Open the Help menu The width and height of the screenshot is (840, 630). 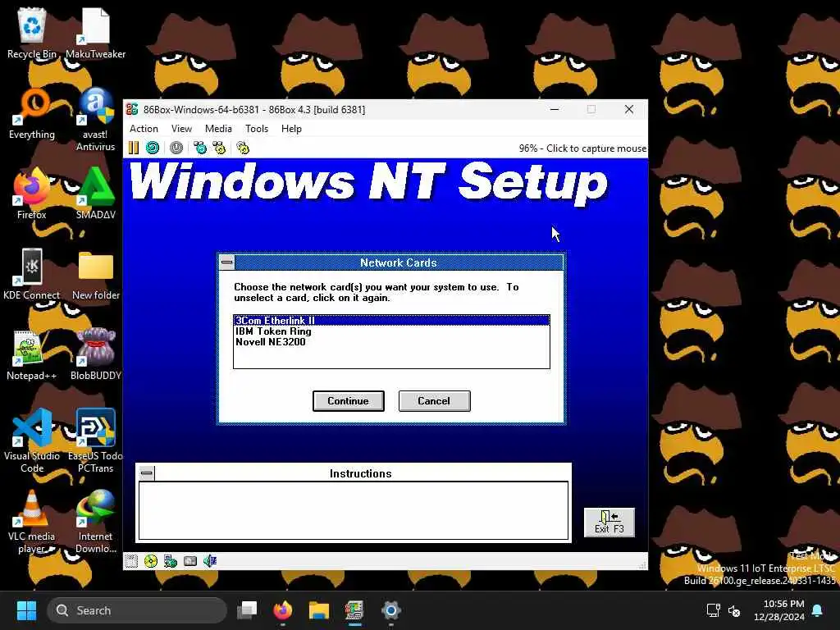pyautogui.click(x=291, y=129)
